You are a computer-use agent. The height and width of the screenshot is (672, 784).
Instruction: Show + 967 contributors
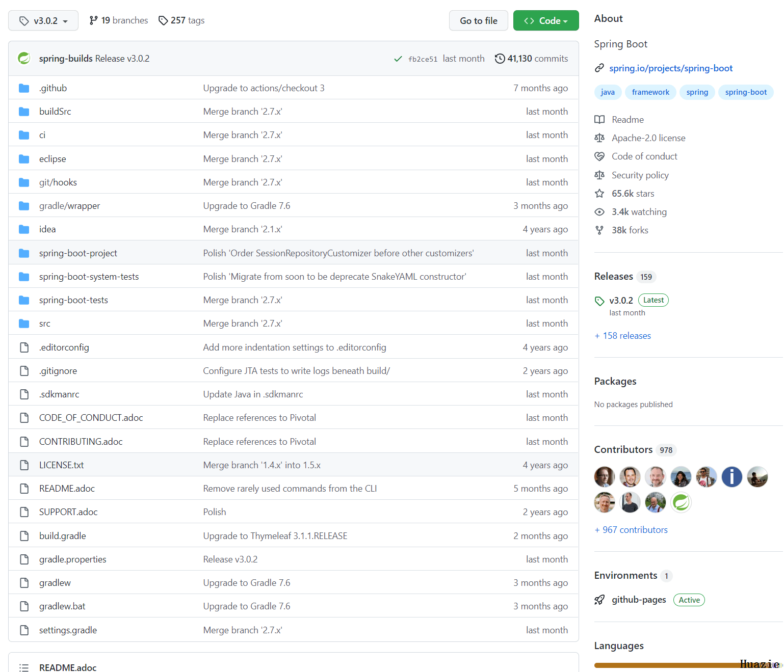(631, 530)
